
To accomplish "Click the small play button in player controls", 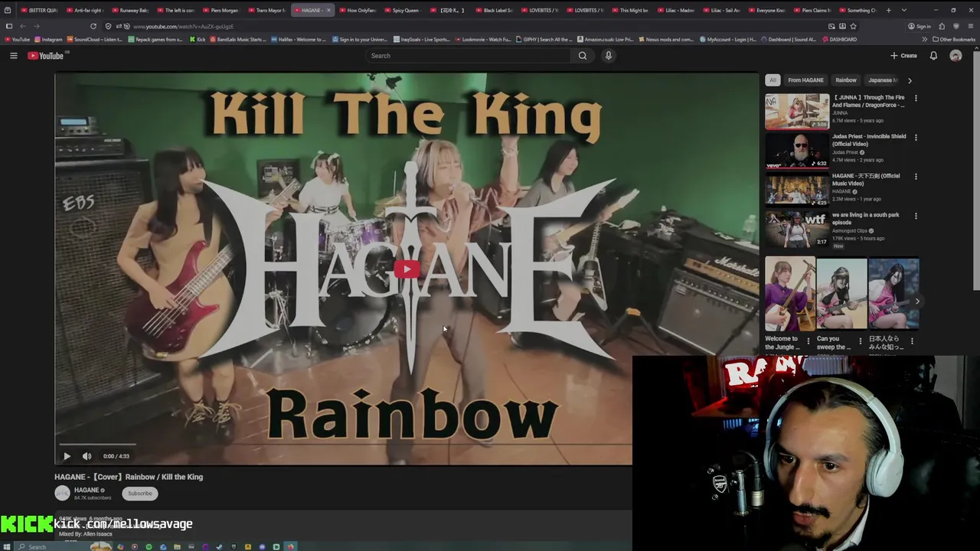I will pos(67,456).
